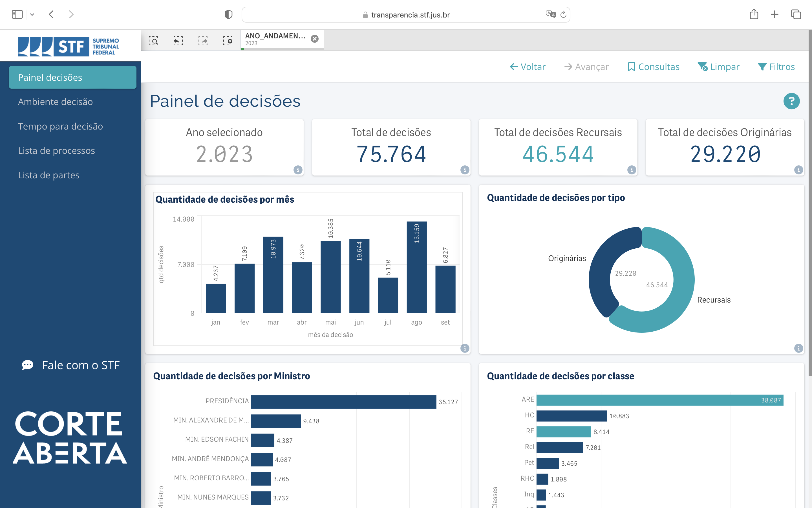
Task: Select the HC class bar 10.883
Action: [572, 416]
